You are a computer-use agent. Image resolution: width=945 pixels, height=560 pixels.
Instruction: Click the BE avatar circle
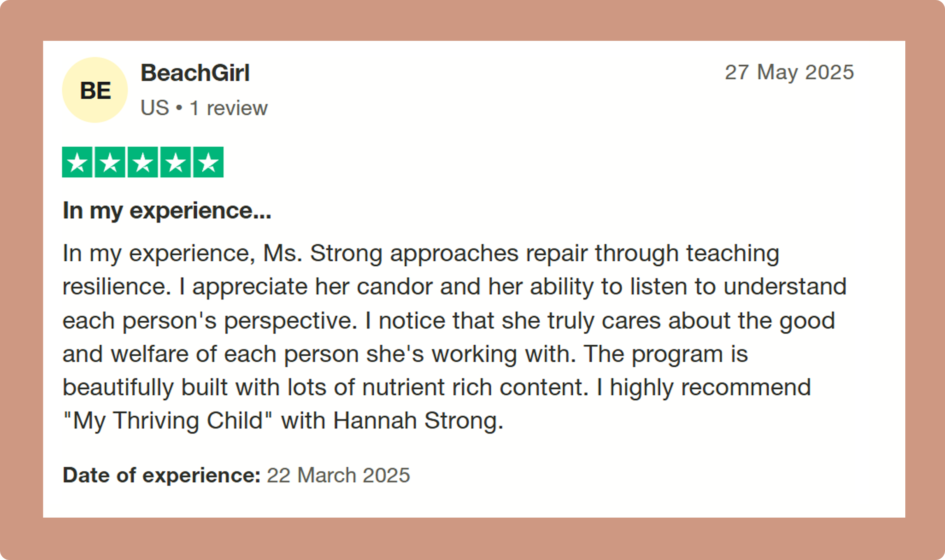coord(95,90)
